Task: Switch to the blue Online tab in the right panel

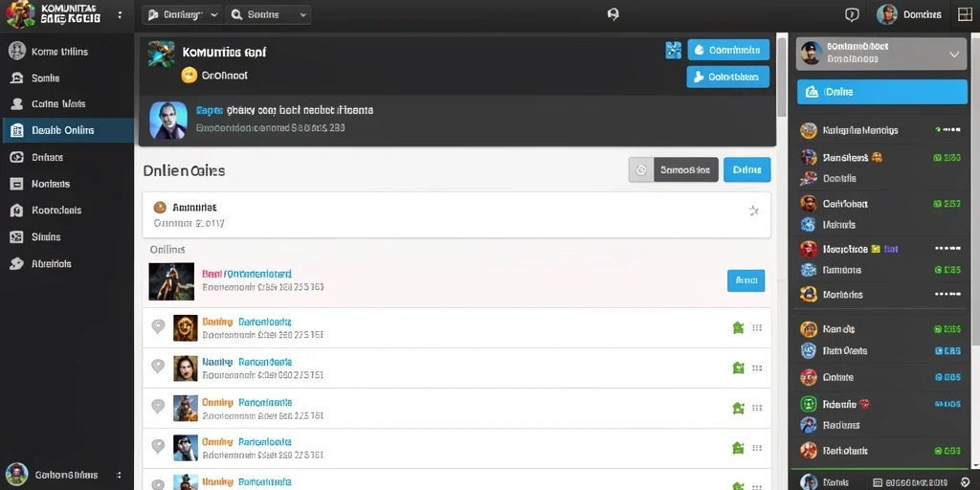Action: [x=881, y=92]
